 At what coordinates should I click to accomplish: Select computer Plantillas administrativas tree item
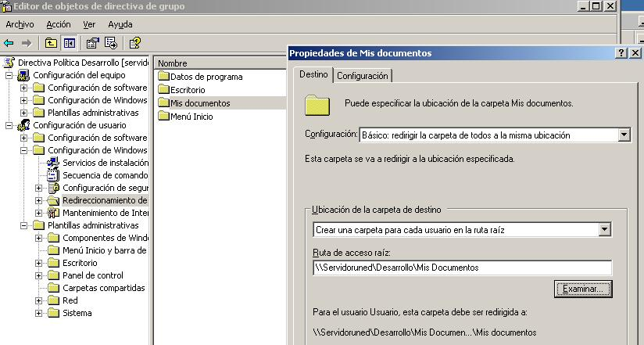tap(93, 113)
